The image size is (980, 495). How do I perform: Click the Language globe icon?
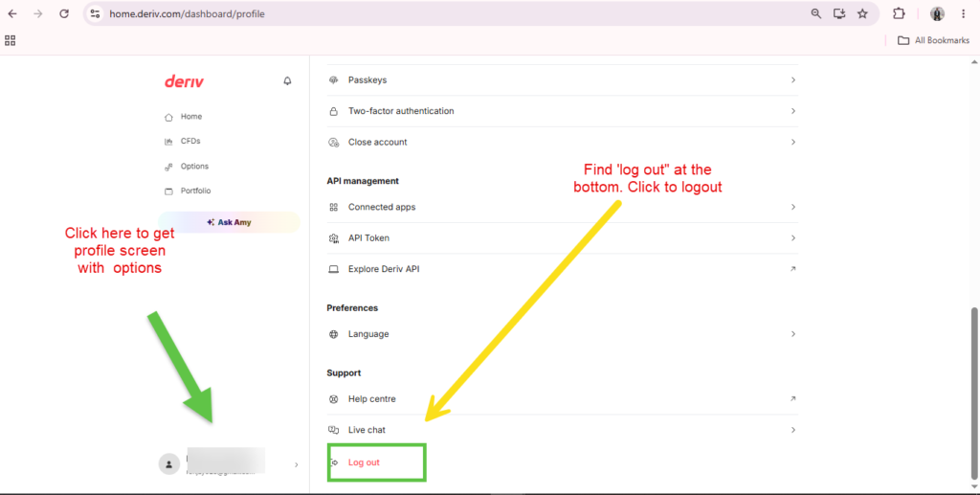[334, 334]
